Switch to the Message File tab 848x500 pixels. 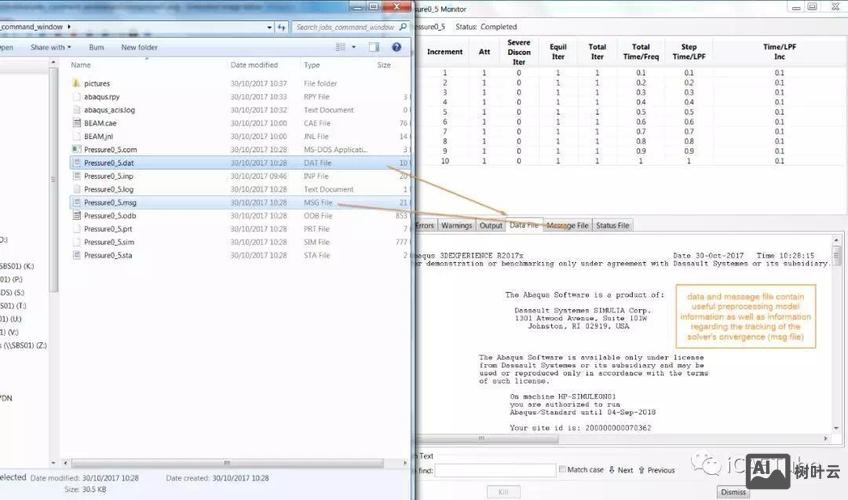point(567,225)
